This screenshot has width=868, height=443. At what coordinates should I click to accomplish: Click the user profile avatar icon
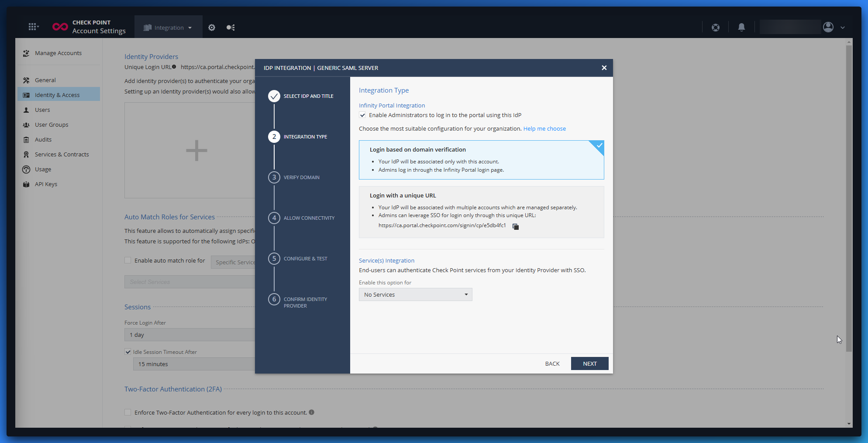coord(828,27)
